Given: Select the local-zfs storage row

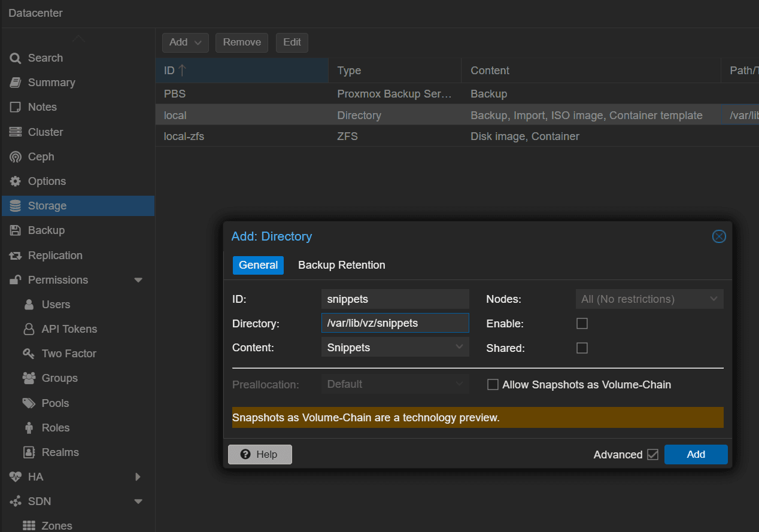Looking at the screenshot, I should click(x=457, y=136).
